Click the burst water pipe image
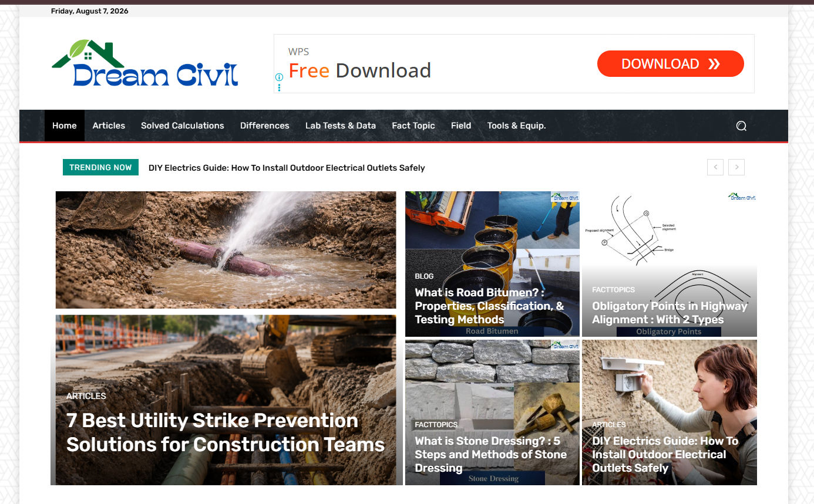Screen dimensions: 814x504 (226, 250)
